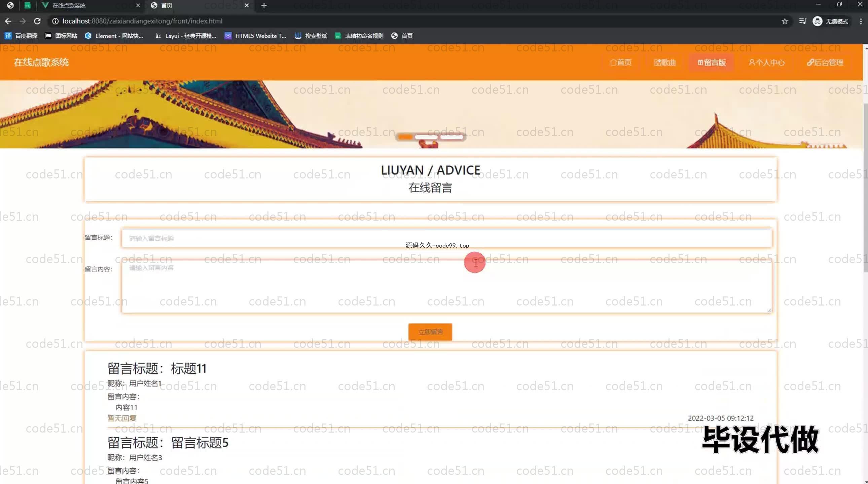Screen dimensions: 868x484
Task: Click heading 留言标题：标题11
Action: click(x=157, y=368)
